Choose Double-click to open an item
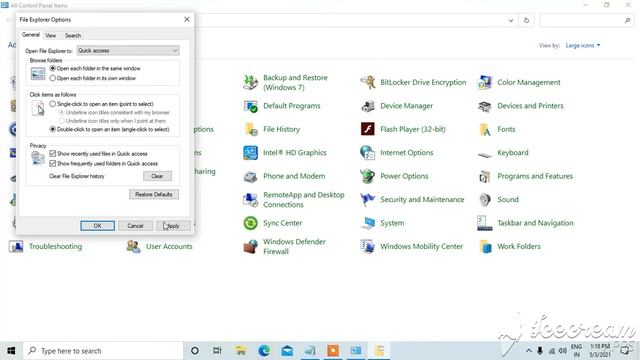This screenshot has height=360, width=640. click(53, 129)
